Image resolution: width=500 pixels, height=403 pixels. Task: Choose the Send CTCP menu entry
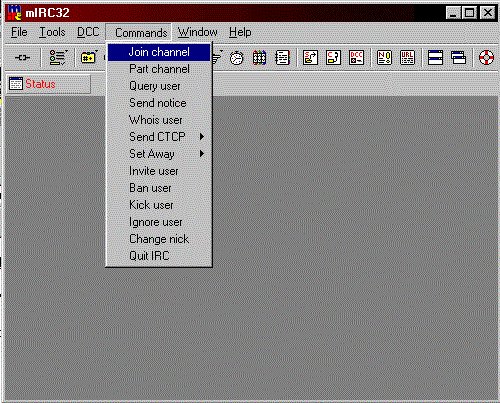[x=159, y=137]
